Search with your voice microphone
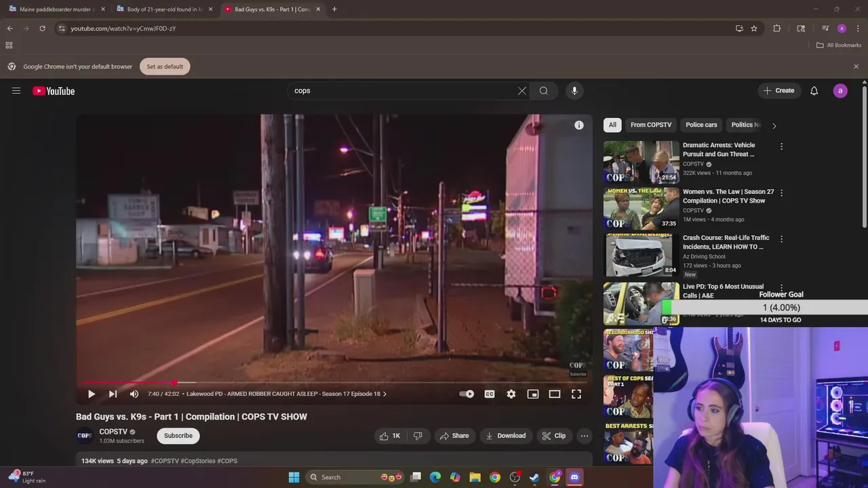This screenshot has width=868, height=488. tap(574, 91)
